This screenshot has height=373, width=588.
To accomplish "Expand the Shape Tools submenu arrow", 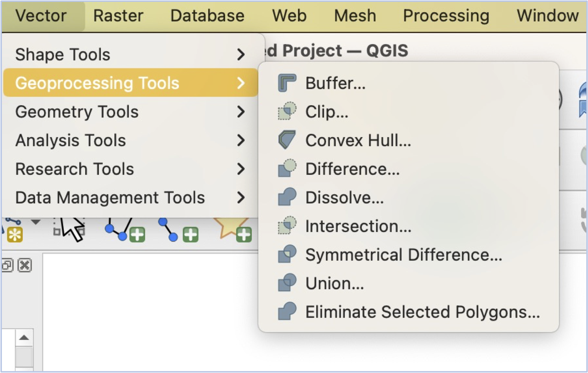I will point(241,54).
